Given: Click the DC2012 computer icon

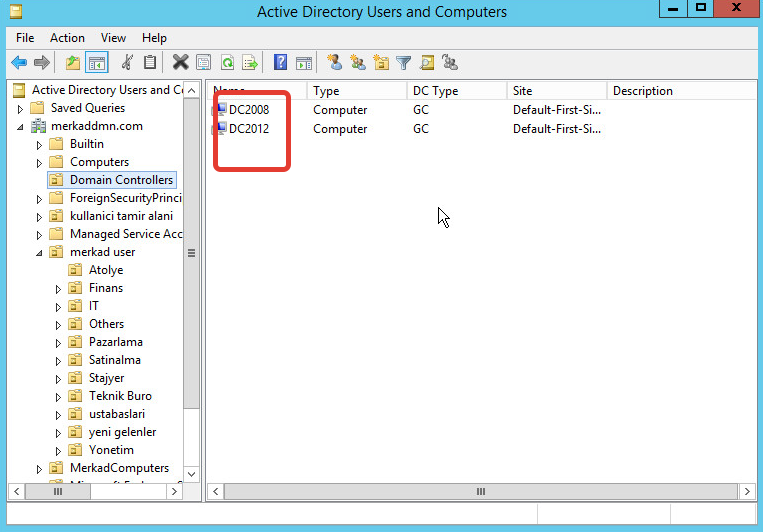Looking at the screenshot, I should [221, 128].
